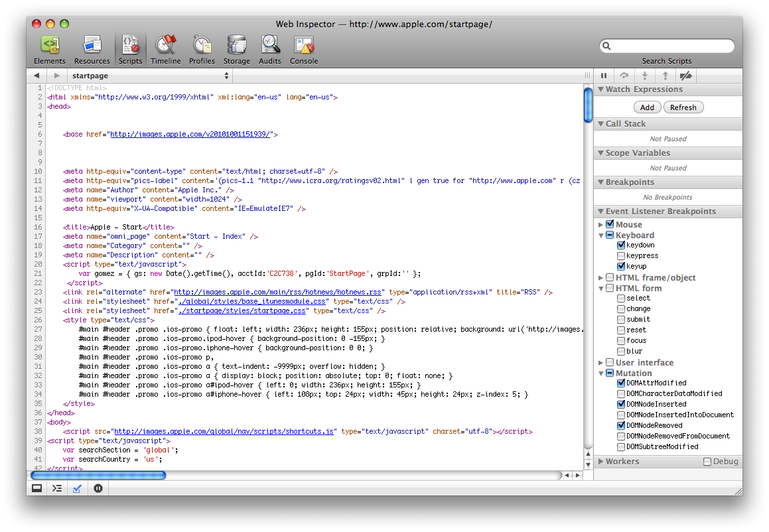Screen dimensions: 769x532
Task: Open the Elements panel
Action: click(50, 50)
